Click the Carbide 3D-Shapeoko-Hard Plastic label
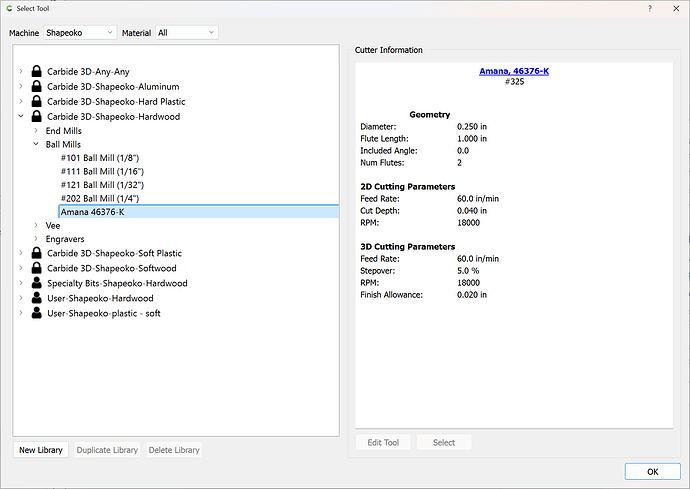690x489 pixels. 116,102
